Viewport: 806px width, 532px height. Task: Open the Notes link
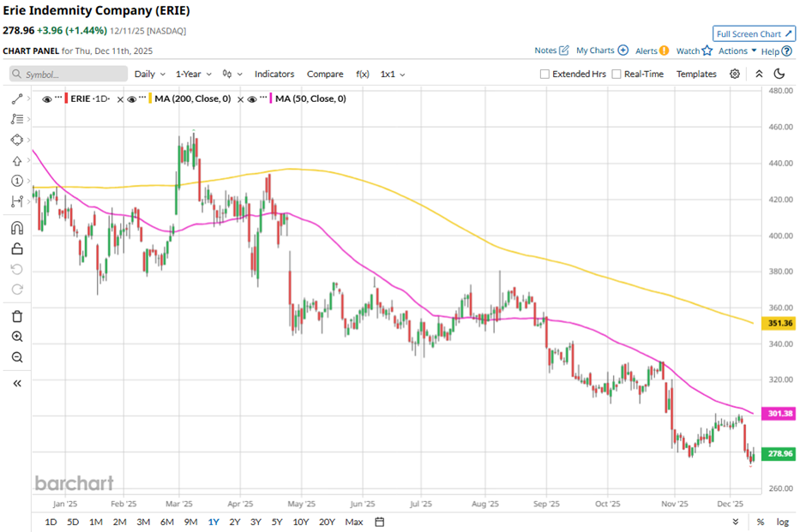(x=551, y=51)
